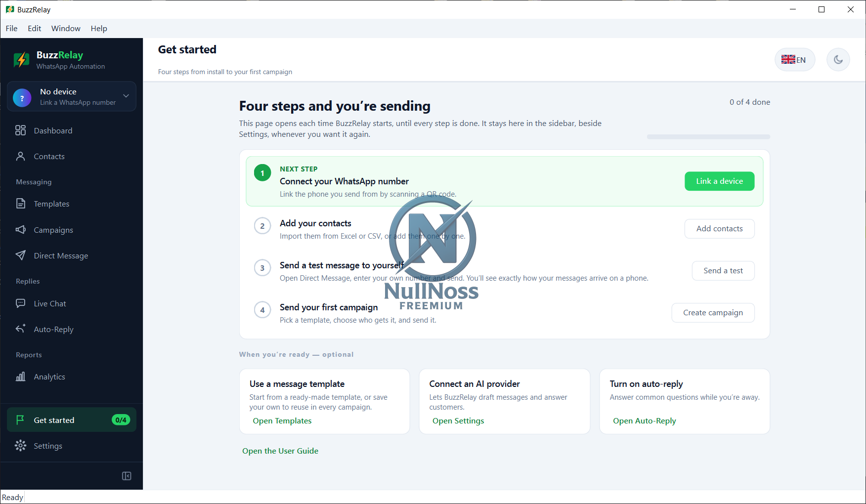Viewport: 866px width, 504px height.
Task: Click the Send a test button
Action: (x=723, y=271)
